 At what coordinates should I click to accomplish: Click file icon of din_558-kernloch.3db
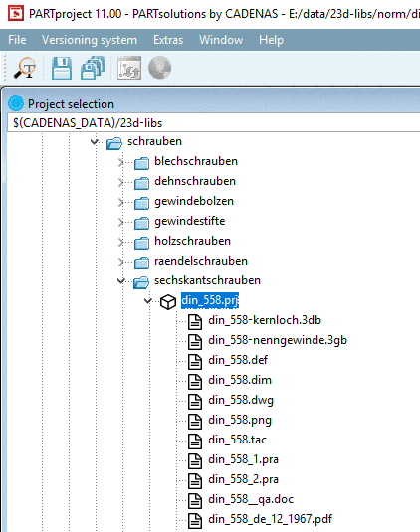[x=195, y=322]
